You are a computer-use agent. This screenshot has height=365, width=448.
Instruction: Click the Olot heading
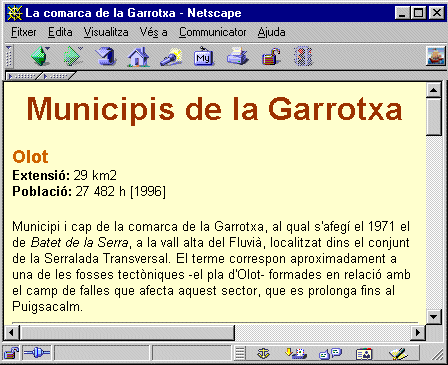[30, 157]
